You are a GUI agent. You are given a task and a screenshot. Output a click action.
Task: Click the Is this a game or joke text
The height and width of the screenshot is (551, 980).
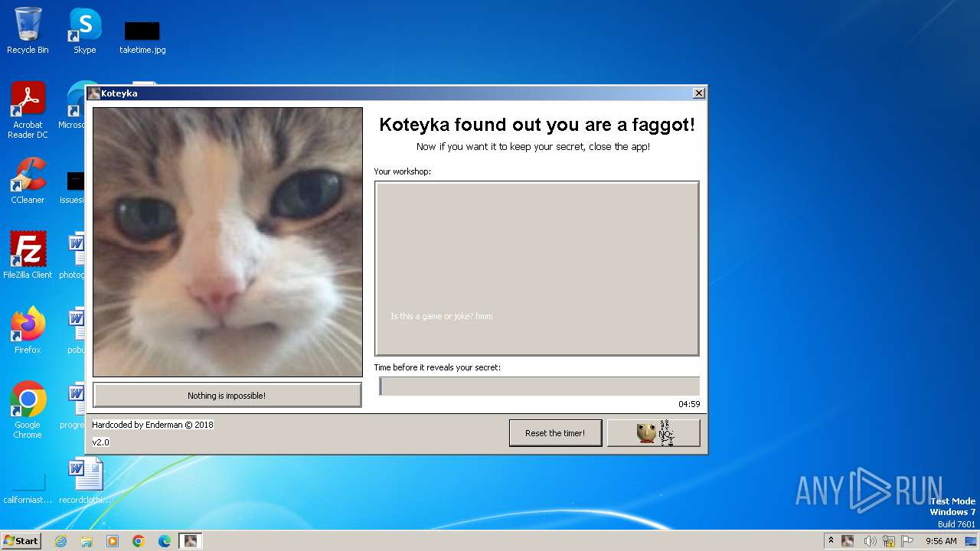point(442,316)
